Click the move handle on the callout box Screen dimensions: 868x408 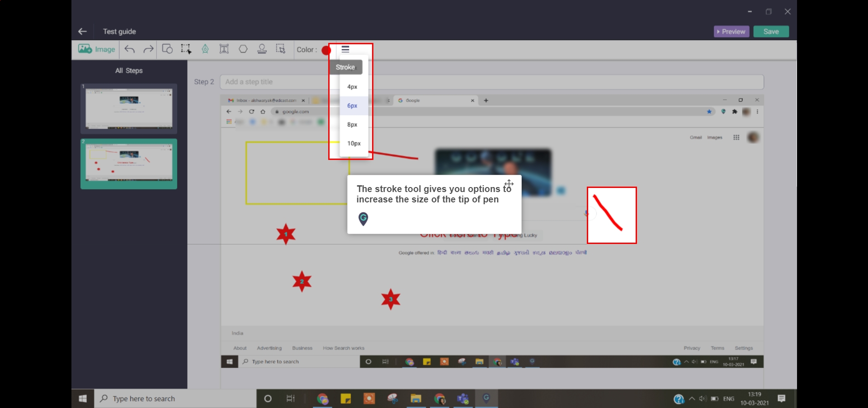(509, 183)
